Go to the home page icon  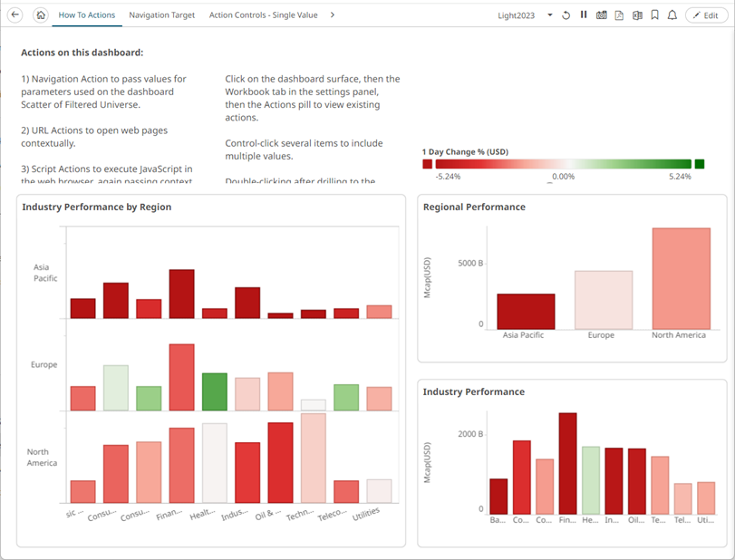41,15
